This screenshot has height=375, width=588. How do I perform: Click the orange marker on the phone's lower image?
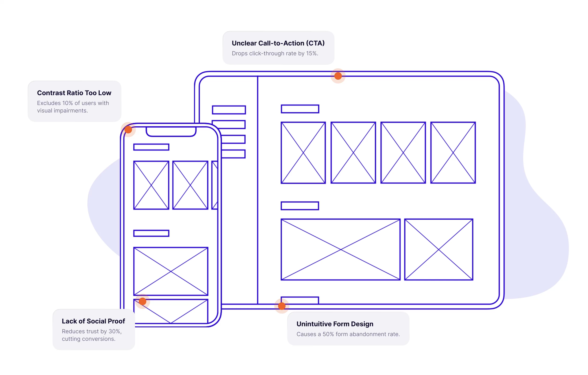pyautogui.click(x=142, y=301)
